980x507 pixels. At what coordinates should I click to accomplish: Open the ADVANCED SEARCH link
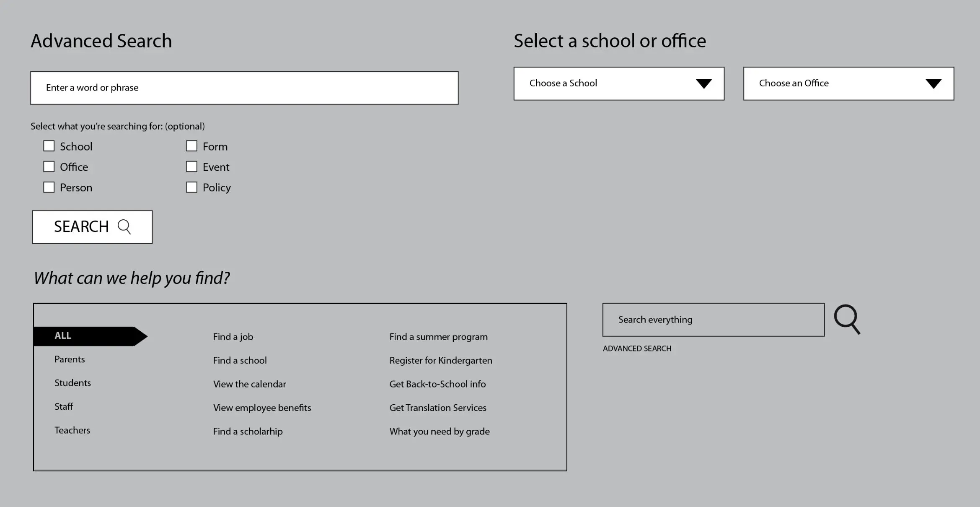pos(636,348)
